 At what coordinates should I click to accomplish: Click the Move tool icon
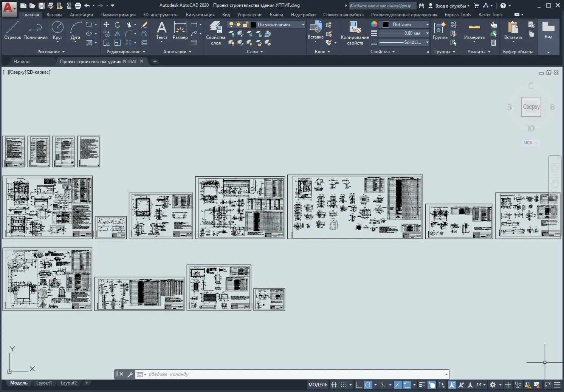(x=107, y=25)
